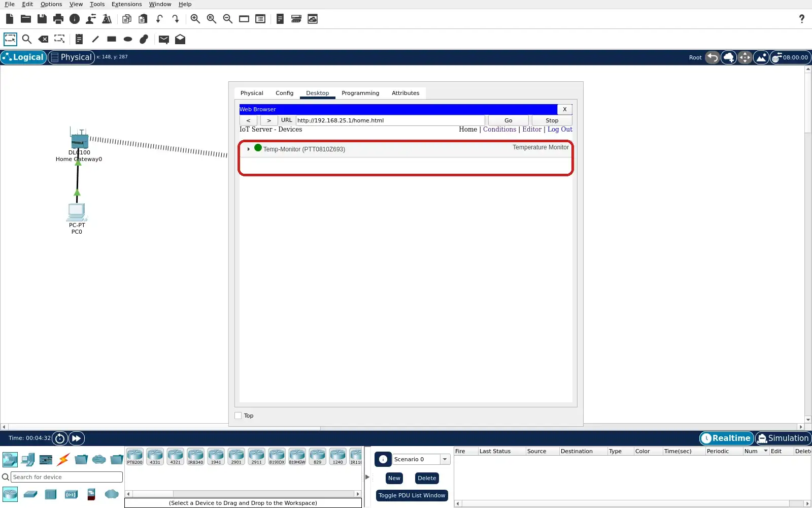Select the Place Note tool
The width and height of the screenshot is (812, 508).
pos(79,39)
